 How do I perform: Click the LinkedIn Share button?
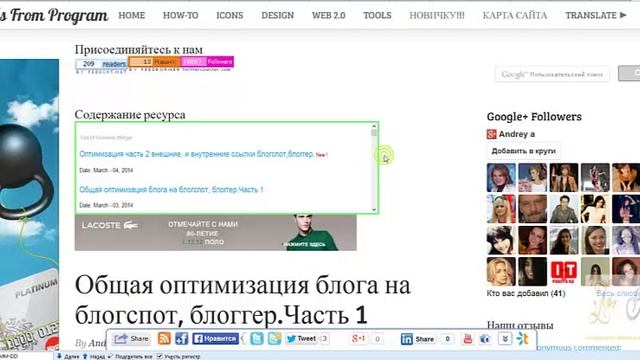(418, 339)
